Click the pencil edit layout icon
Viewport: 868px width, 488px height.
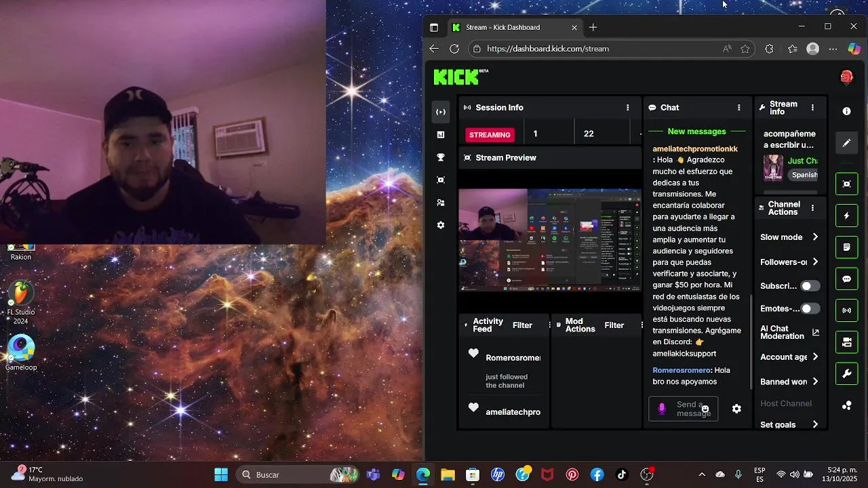846,143
